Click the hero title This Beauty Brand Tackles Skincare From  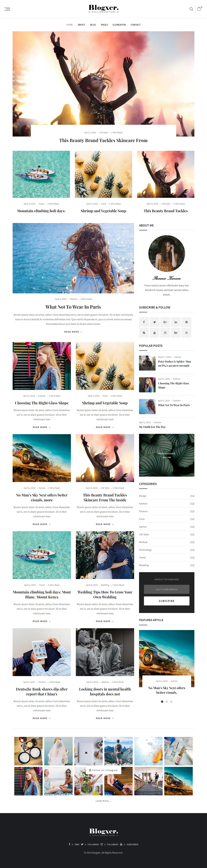tap(103, 140)
